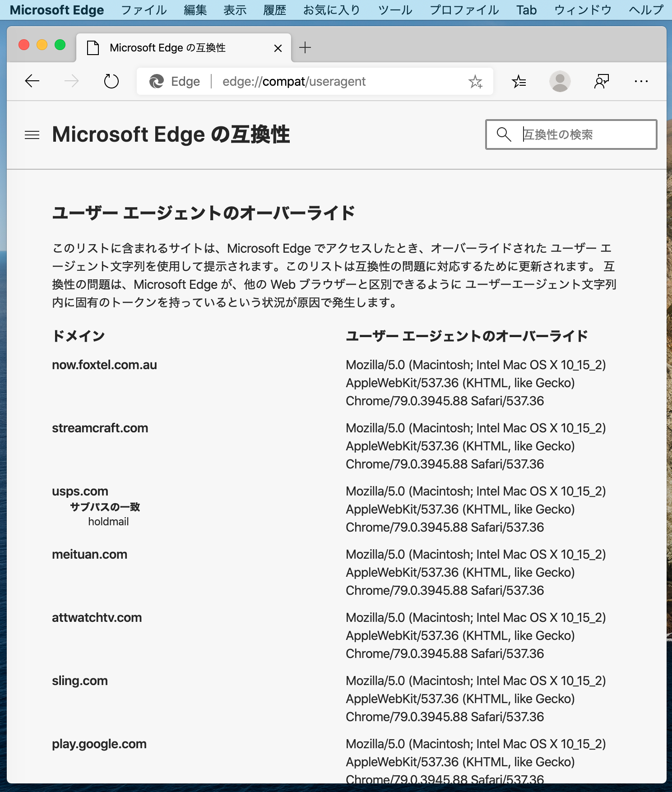This screenshot has width=672, height=792.
Task: Reload the page with refresh icon
Action: [111, 81]
